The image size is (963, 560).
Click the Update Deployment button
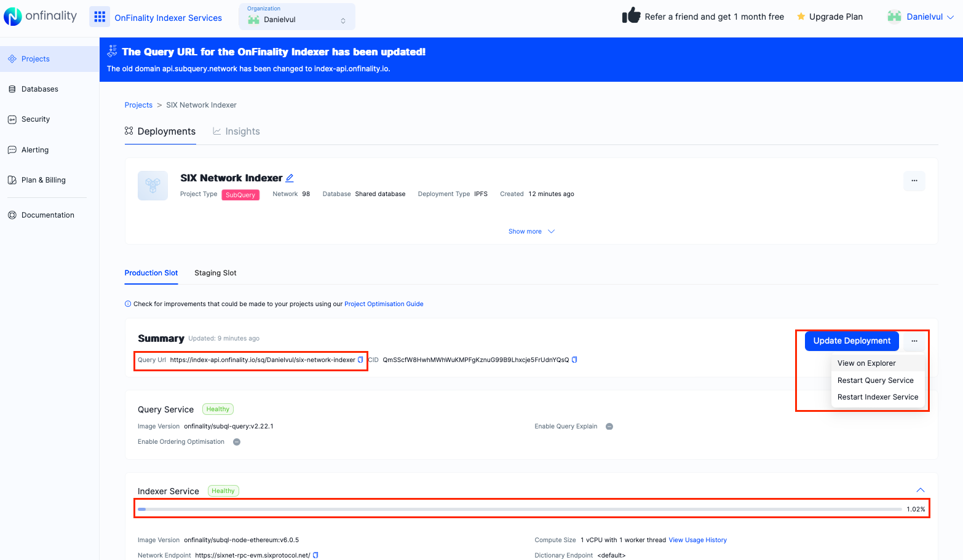[852, 341]
